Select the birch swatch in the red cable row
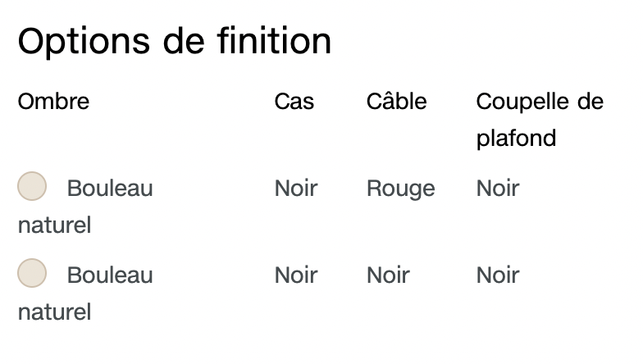Image resolution: width=643 pixels, height=364 pixels. point(32,187)
